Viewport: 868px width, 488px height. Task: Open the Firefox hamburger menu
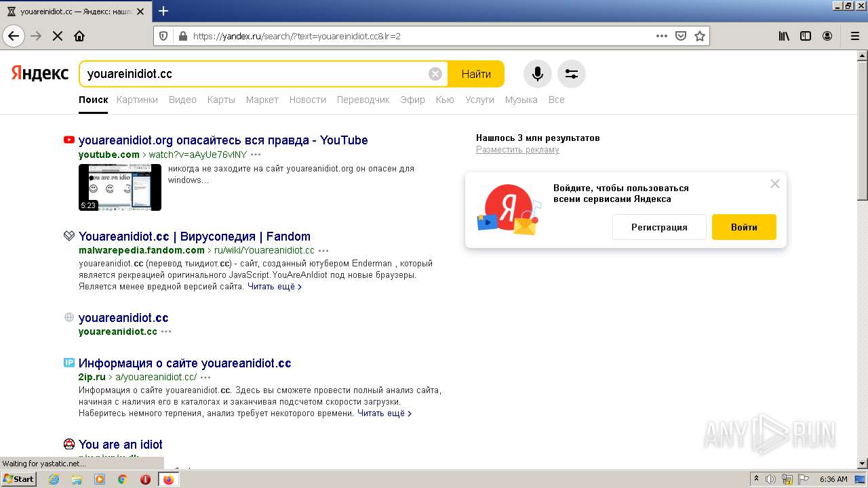click(x=855, y=36)
